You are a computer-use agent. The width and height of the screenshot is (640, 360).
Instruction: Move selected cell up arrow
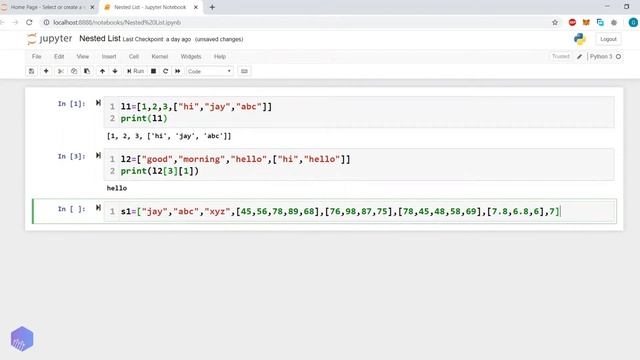point(102,71)
